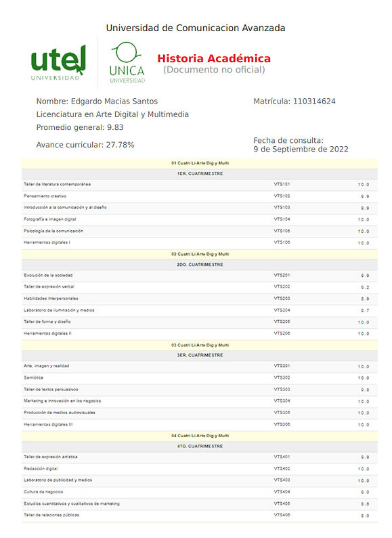Click 'Taller de expresión verbal' course
The width and height of the screenshot is (392, 538).
pyautogui.click(x=49, y=287)
